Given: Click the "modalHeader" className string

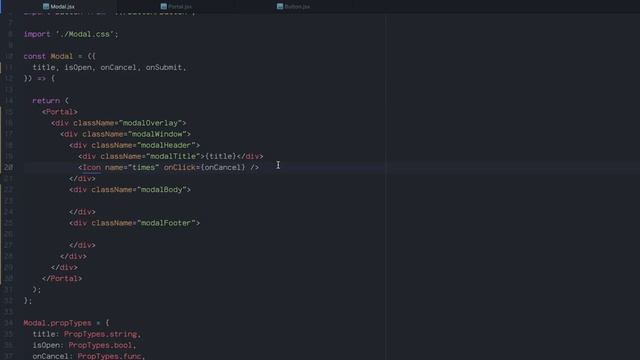Looking at the screenshot, I should (166, 145).
